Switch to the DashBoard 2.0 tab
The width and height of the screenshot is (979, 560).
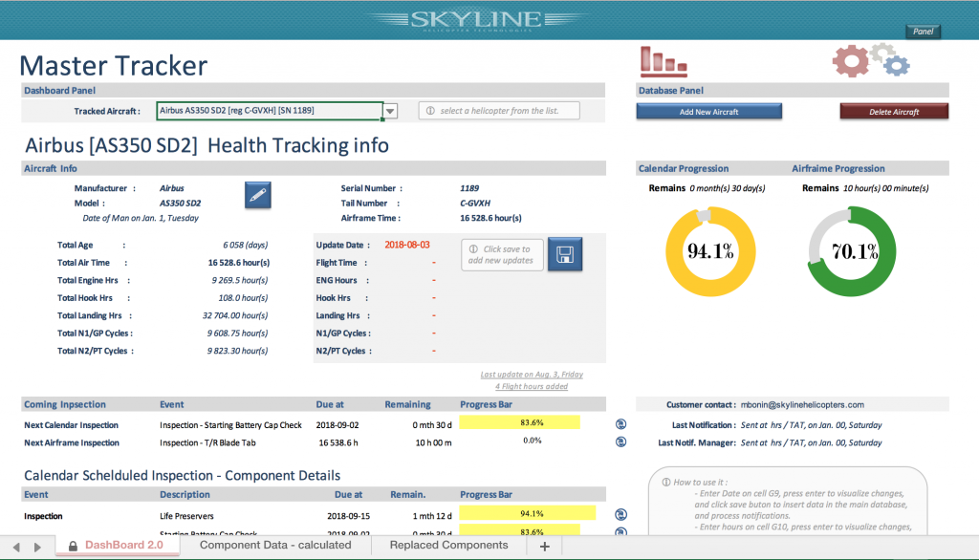pos(118,545)
